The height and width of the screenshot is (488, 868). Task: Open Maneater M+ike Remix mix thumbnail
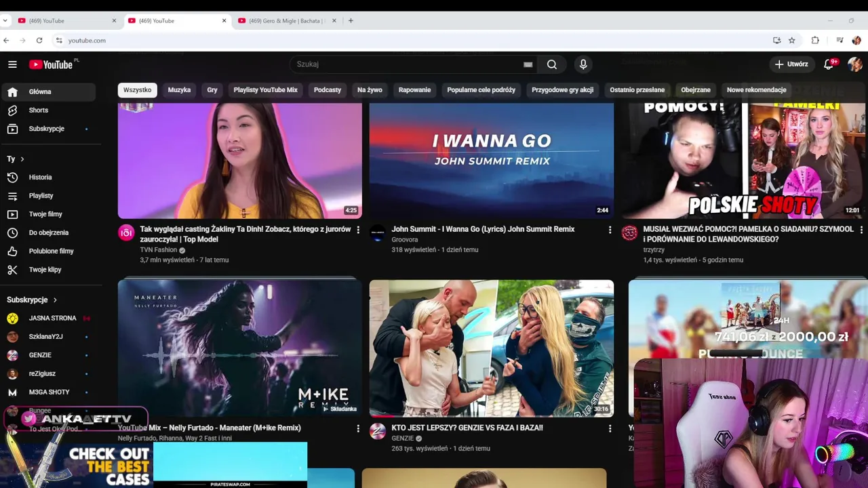pyautogui.click(x=240, y=347)
